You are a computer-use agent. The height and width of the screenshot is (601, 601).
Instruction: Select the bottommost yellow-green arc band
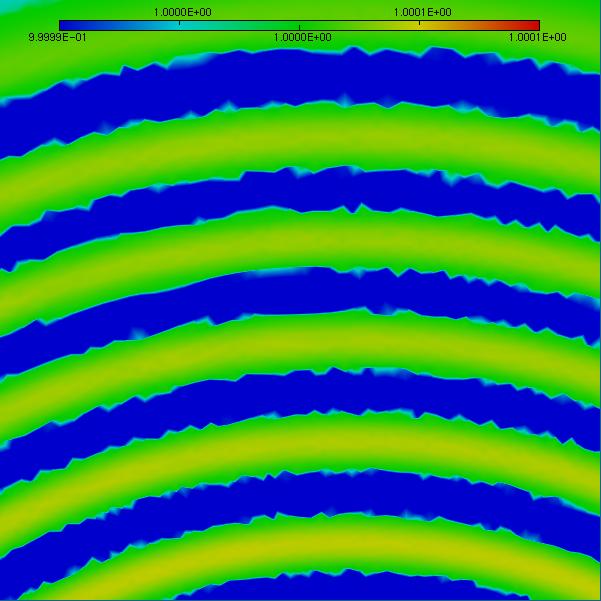[x=300, y=538]
